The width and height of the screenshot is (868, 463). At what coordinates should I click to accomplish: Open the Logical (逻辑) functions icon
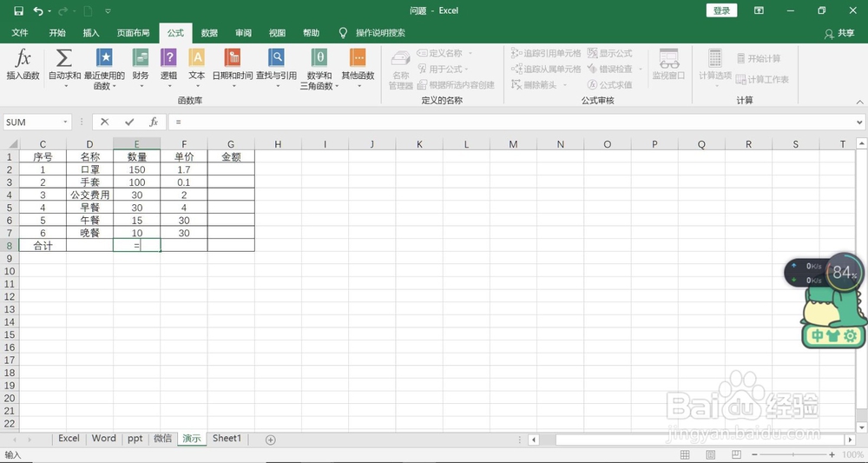coord(169,58)
